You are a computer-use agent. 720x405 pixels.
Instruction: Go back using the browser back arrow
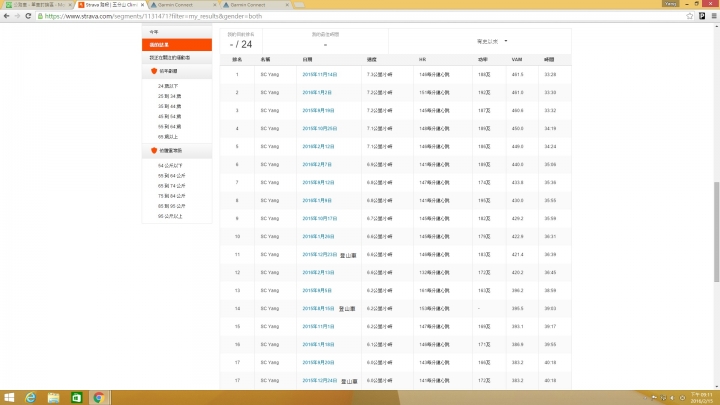click(x=6, y=16)
